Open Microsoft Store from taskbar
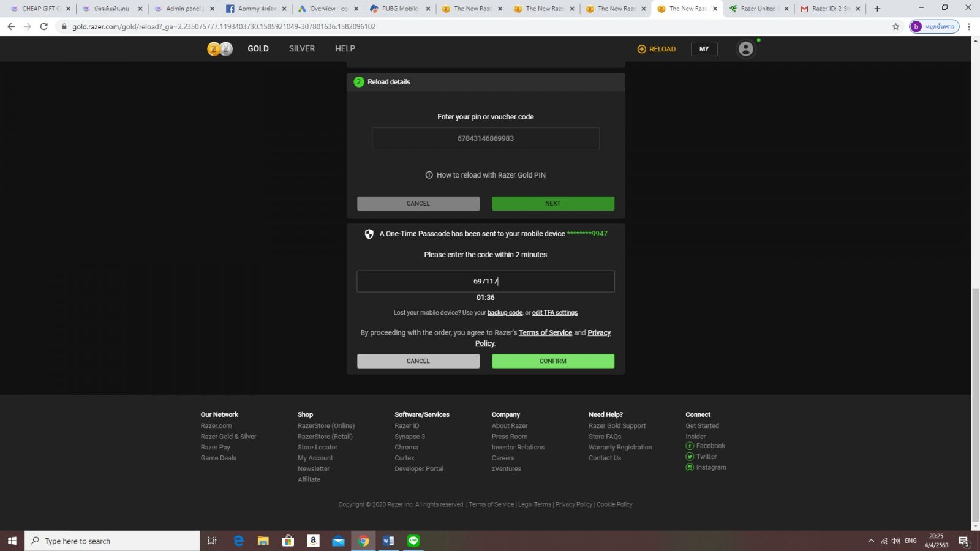Image resolution: width=980 pixels, height=551 pixels. (x=288, y=541)
